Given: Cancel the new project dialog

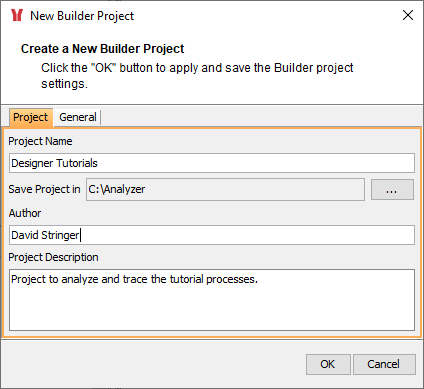Looking at the screenshot, I should (x=384, y=364).
